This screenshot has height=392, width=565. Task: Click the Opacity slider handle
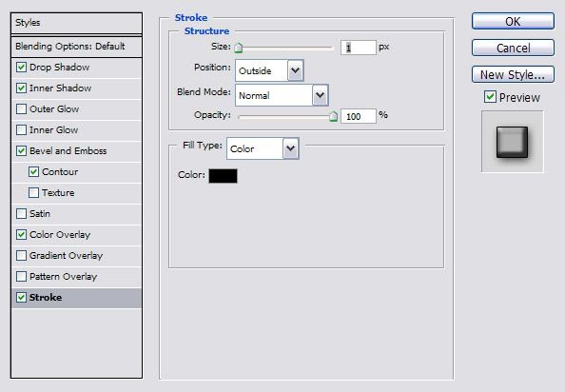coord(333,116)
